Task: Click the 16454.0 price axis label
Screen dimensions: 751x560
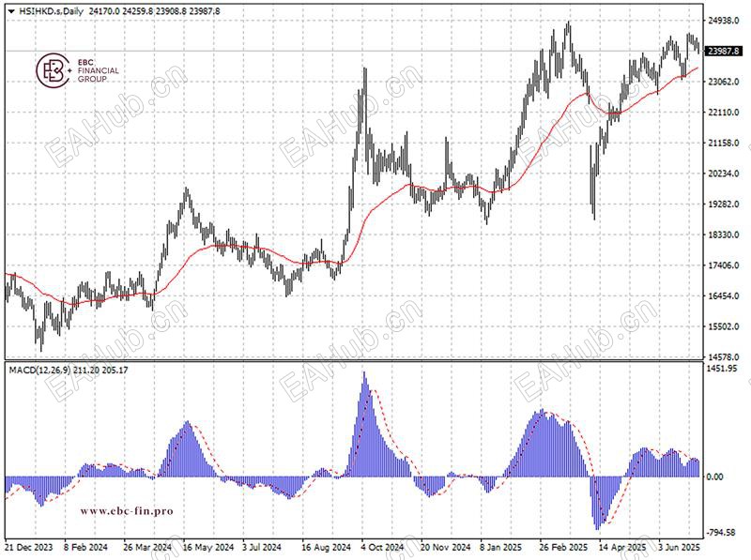Action: [724, 295]
